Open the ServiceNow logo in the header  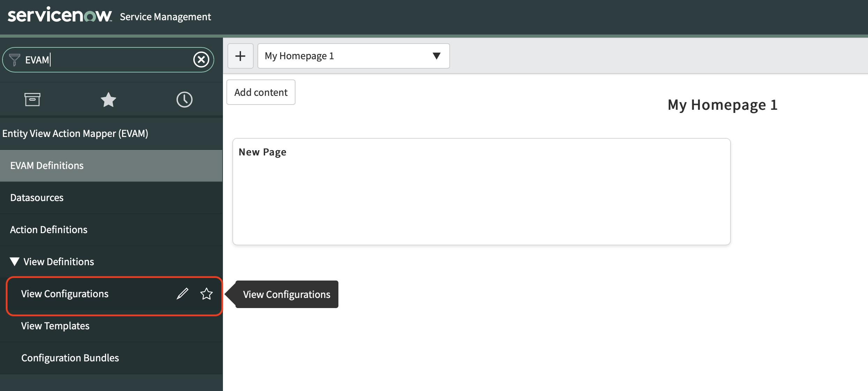pyautogui.click(x=59, y=15)
